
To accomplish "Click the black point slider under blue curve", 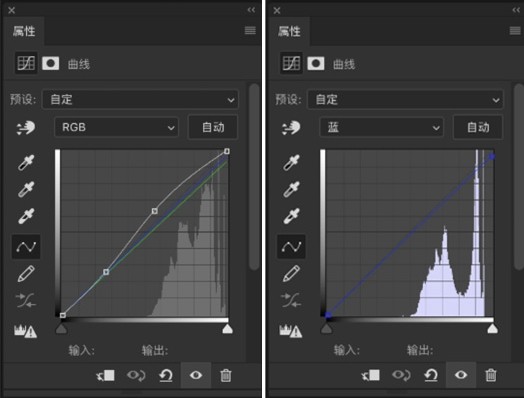I will (326, 329).
